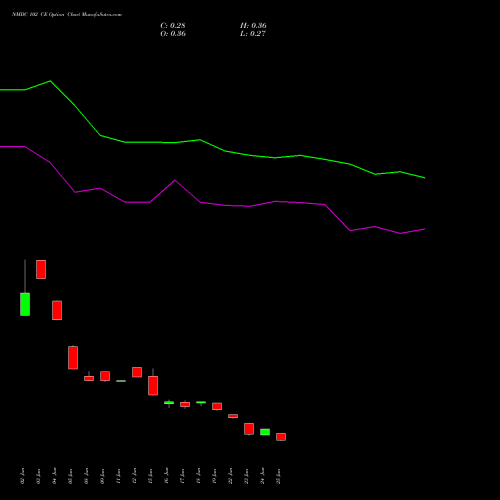Viewport: 500px width, 500px height.
Task: Click the last red candle on the right
Action: point(281,437)
